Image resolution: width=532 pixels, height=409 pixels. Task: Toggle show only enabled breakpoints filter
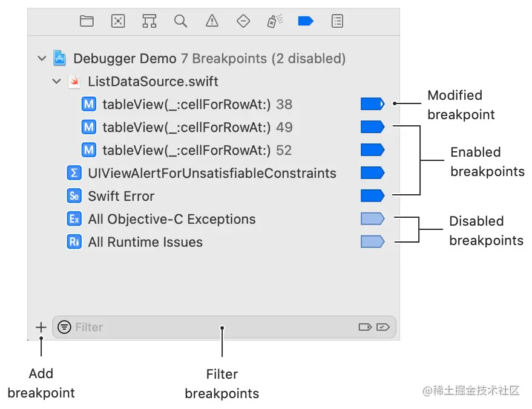(383, 327)
